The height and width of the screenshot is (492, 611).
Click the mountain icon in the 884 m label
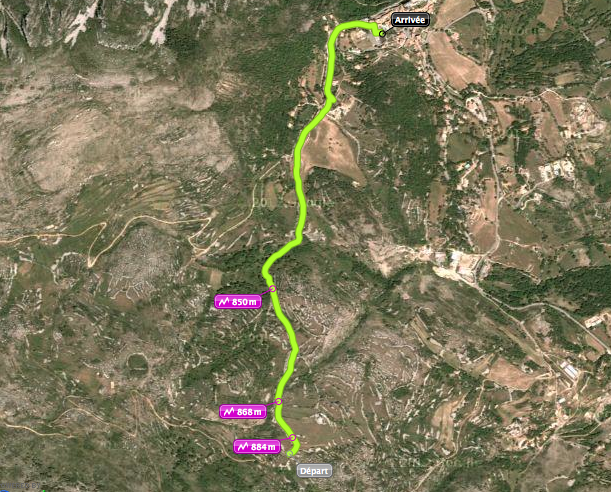(x=243, y=447)
